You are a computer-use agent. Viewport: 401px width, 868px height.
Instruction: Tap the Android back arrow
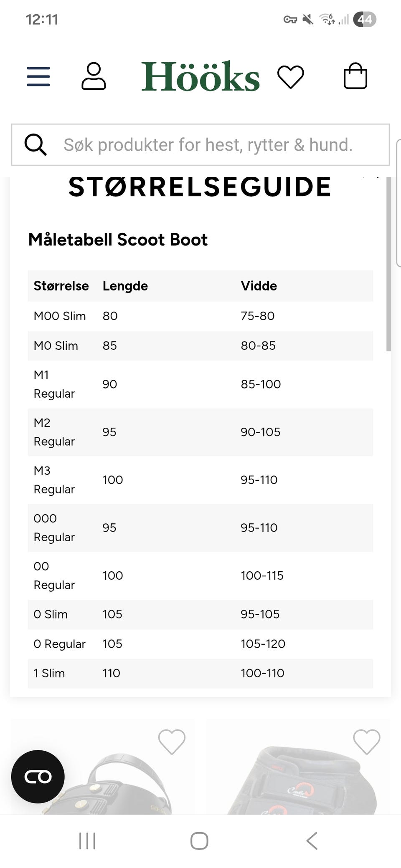coord(312,841)
